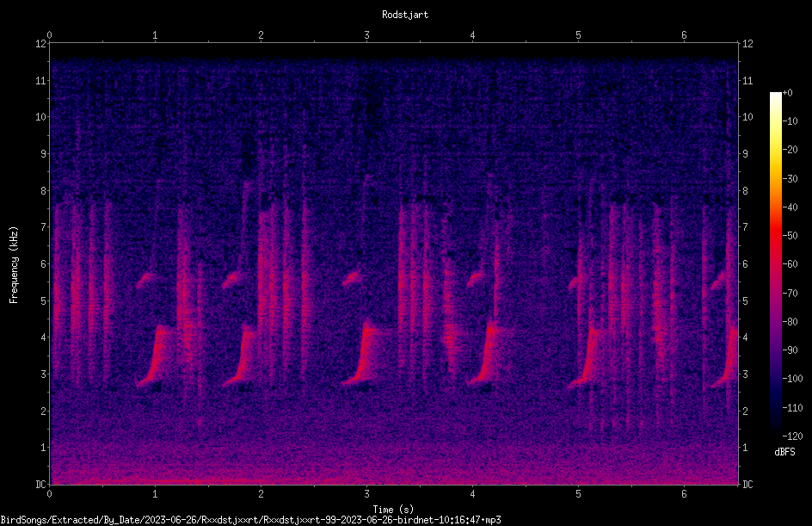Click the '-110' value on the dBFS scale
The image size is (812, 526).
792,408
